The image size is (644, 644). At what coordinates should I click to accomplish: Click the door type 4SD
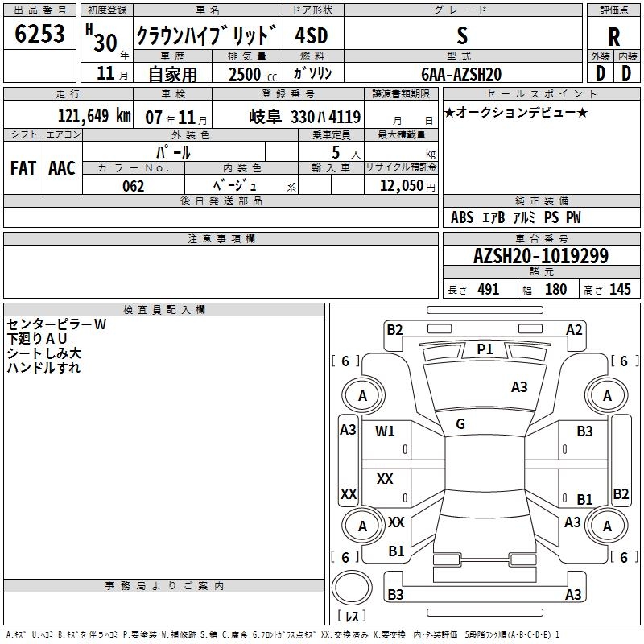pyautogui.click(x=312, y=35)
